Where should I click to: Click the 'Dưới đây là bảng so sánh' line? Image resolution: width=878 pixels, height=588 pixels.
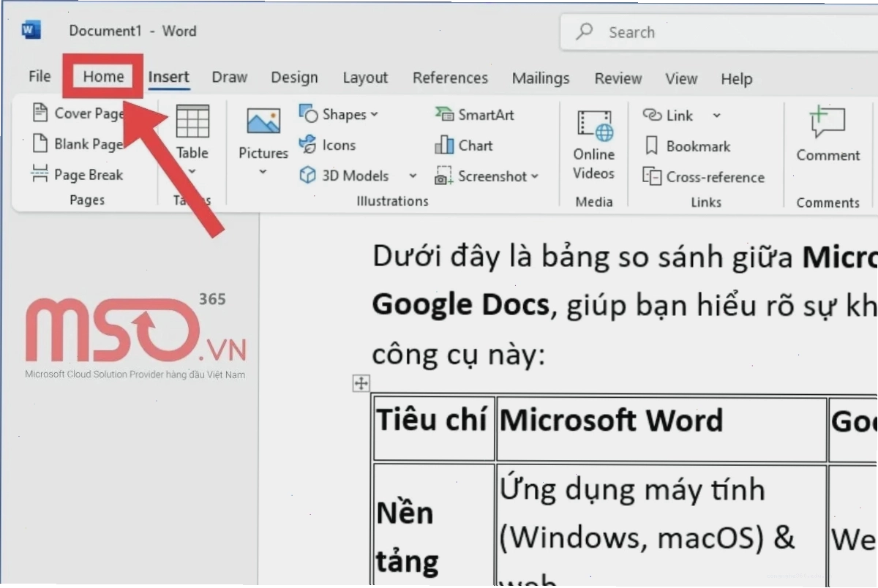point(625,257)
